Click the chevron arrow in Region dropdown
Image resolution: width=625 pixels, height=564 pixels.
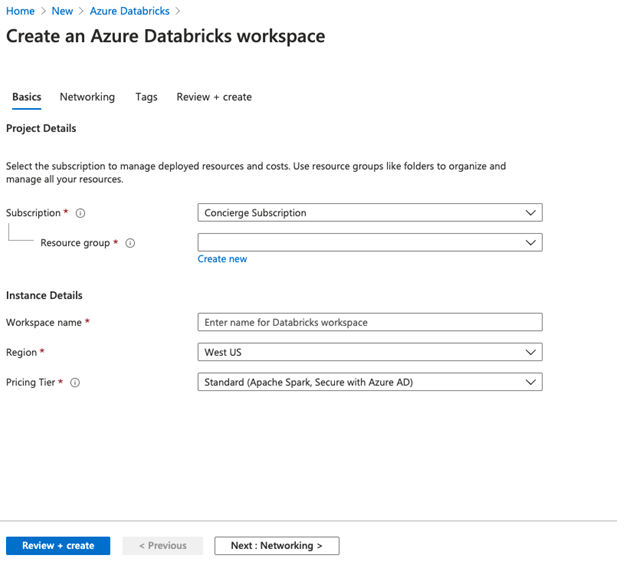coord(530,352)
